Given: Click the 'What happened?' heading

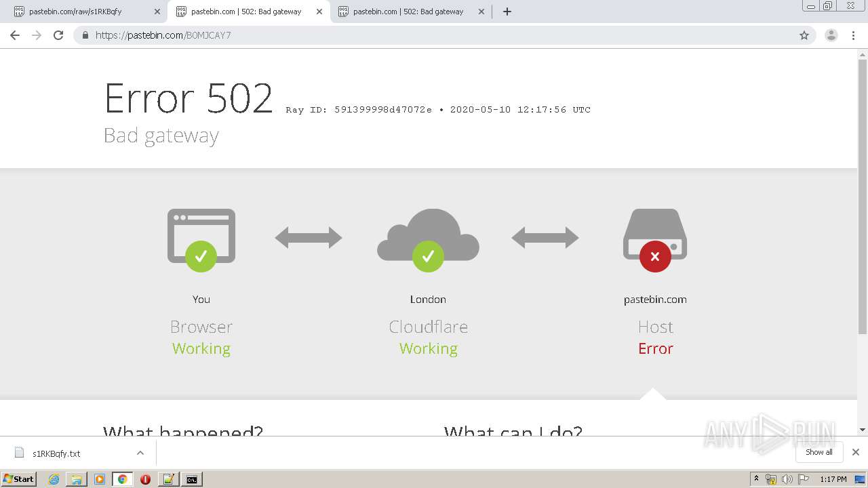Looking at the screenshot, I should click(183, 431).
